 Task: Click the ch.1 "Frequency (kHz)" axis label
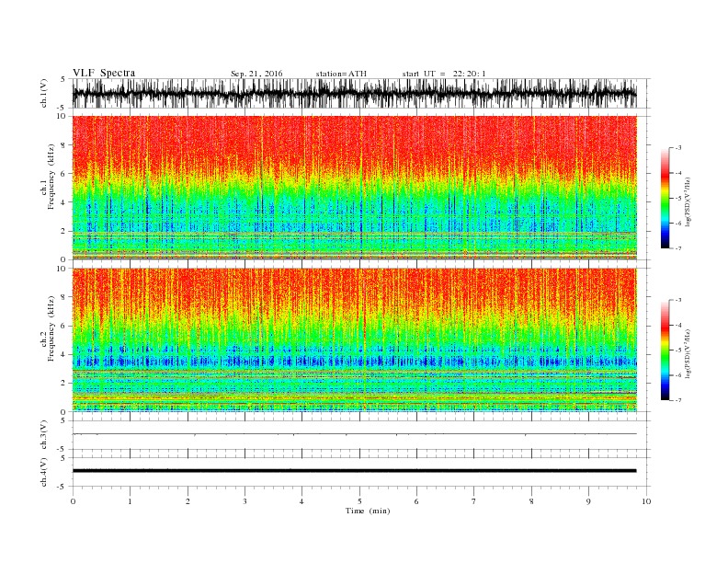51,177
